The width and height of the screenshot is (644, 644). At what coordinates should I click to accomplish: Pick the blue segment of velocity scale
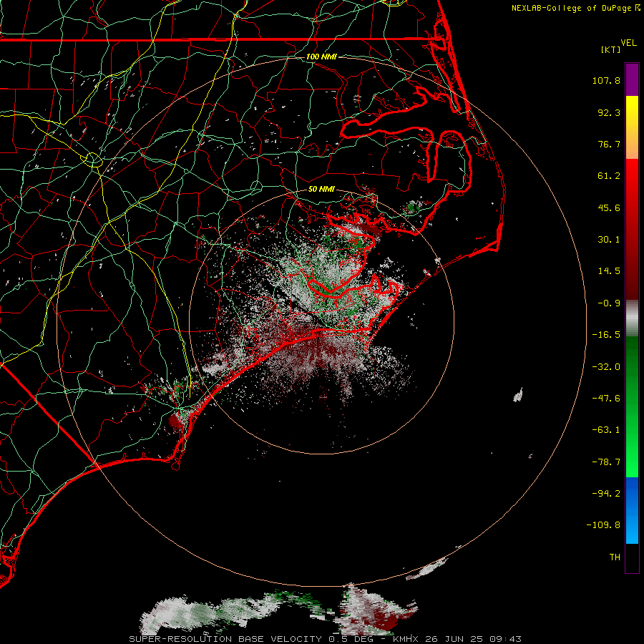(x=632, y=510)
